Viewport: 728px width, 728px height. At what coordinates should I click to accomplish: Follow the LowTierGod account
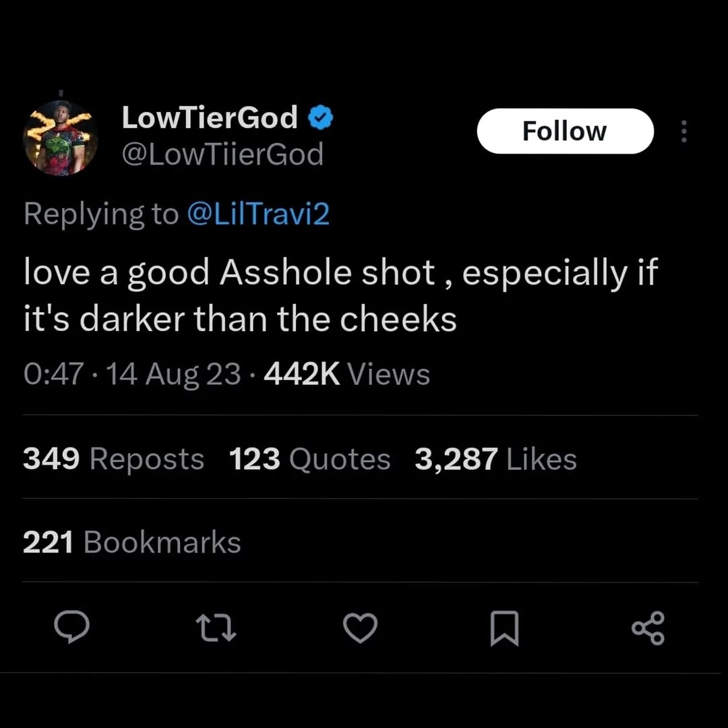click(565, 131)
